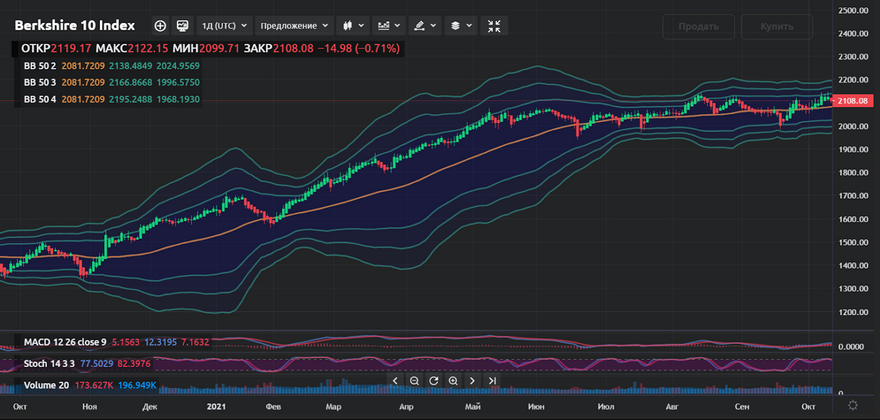Screen dimensions: 880x420
Task: Click the add symbol plus icon
Action: point(160,25)
